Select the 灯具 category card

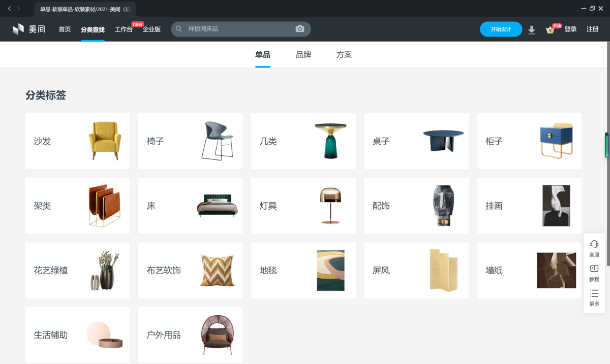[x=303, y=206]
